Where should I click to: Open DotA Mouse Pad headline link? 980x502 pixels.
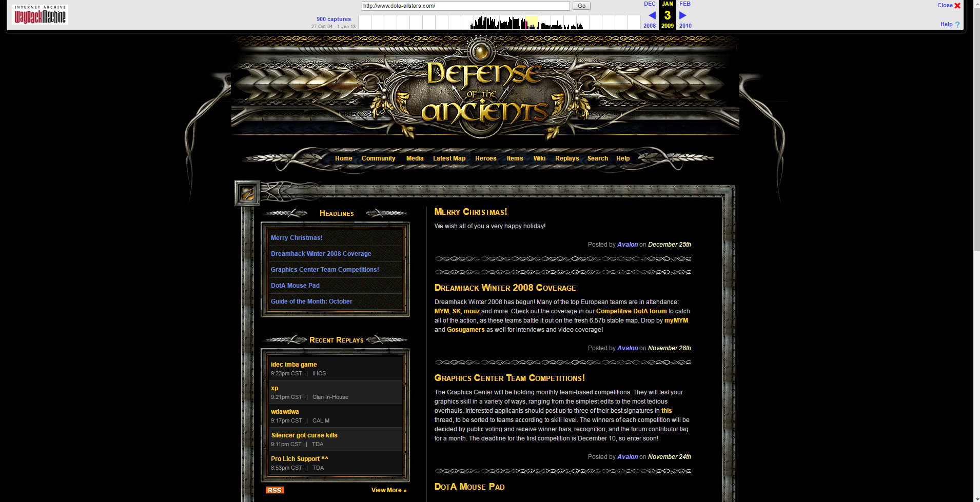(295, 286)
